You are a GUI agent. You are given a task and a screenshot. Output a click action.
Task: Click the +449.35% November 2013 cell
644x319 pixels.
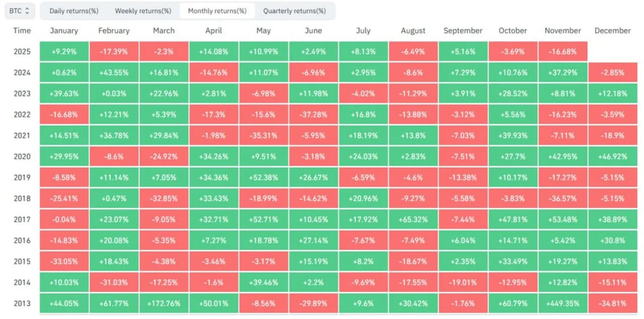(562, 303)
